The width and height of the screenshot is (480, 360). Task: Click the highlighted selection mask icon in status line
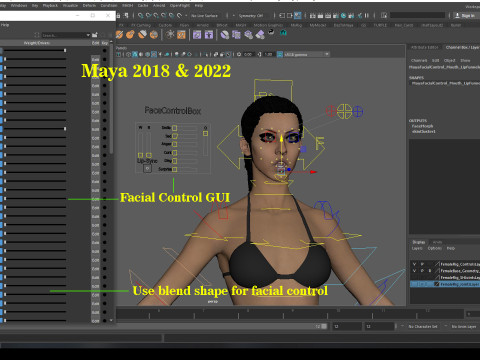coord(298,15)
